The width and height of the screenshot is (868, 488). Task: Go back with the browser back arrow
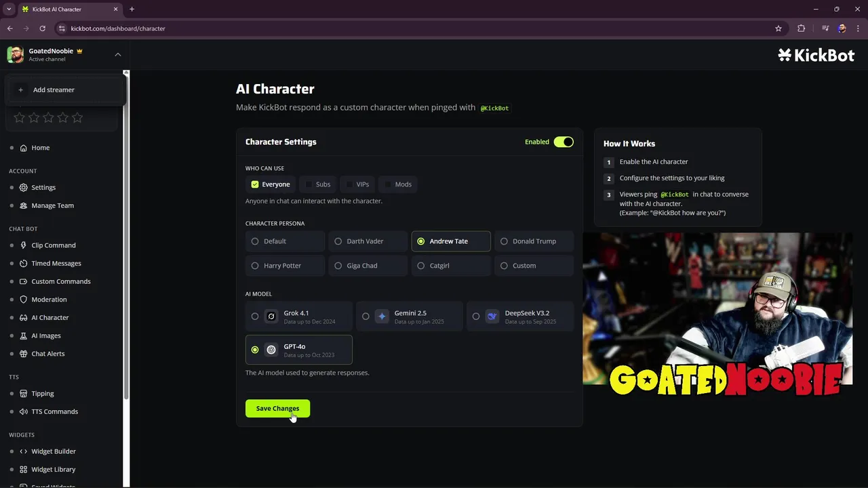coord(9,28)
